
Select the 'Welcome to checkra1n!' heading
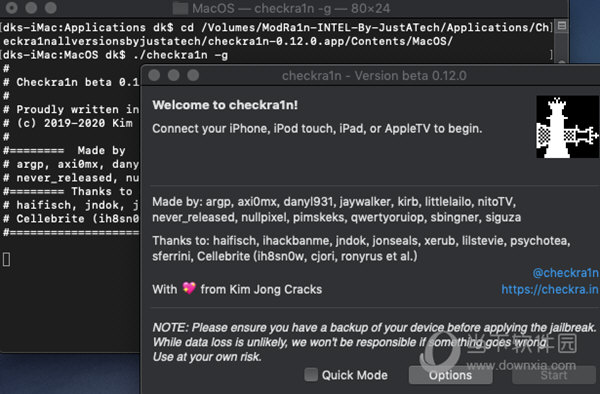225,105
